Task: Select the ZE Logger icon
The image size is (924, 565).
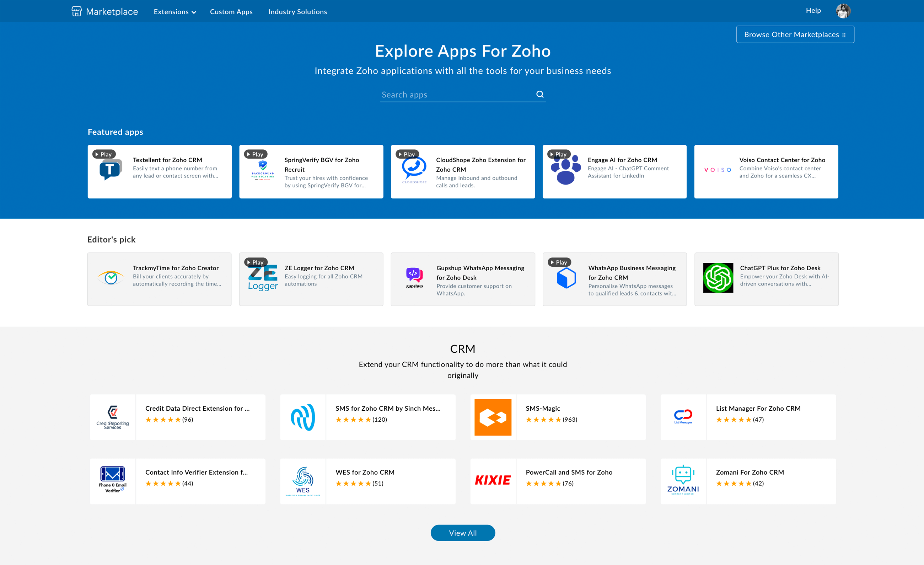Action: coord(263,278)
